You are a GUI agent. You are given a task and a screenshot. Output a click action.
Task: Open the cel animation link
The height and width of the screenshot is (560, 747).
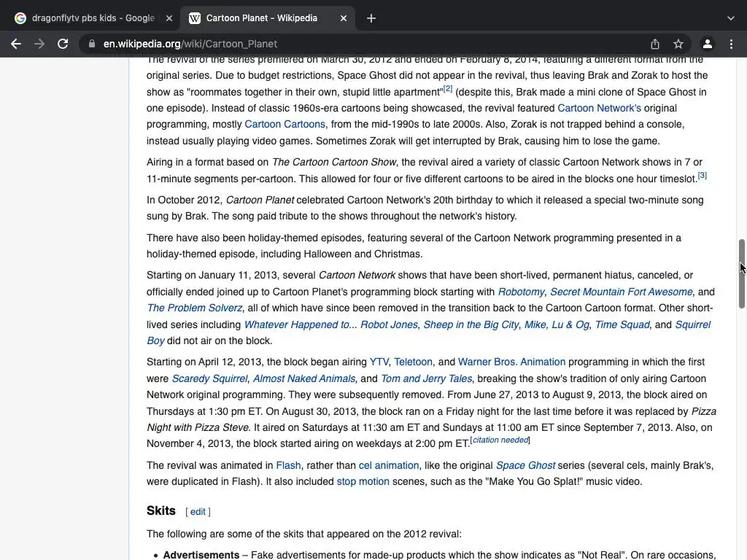pos(389,465)
